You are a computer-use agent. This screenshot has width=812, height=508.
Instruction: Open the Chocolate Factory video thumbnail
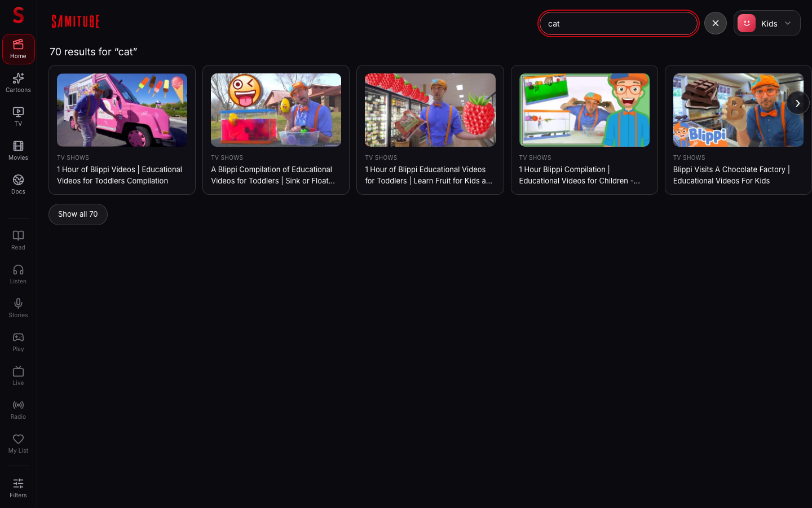(738, 110)
